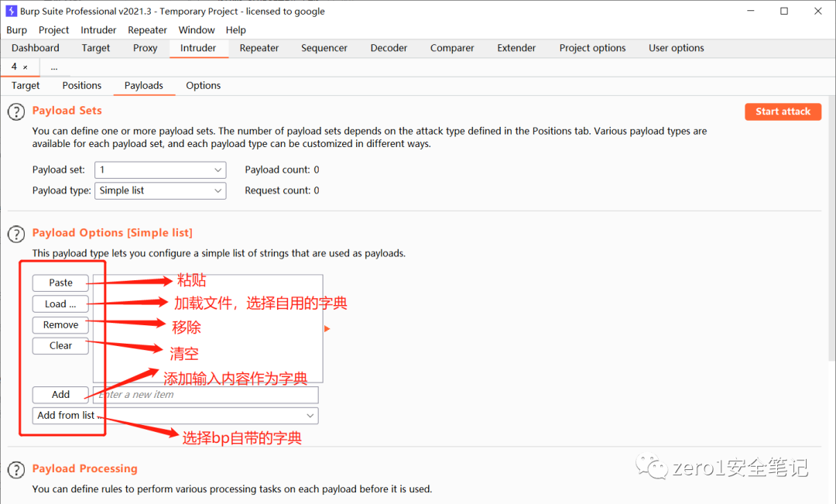Click inside the payload list box

tap(208, 328)
